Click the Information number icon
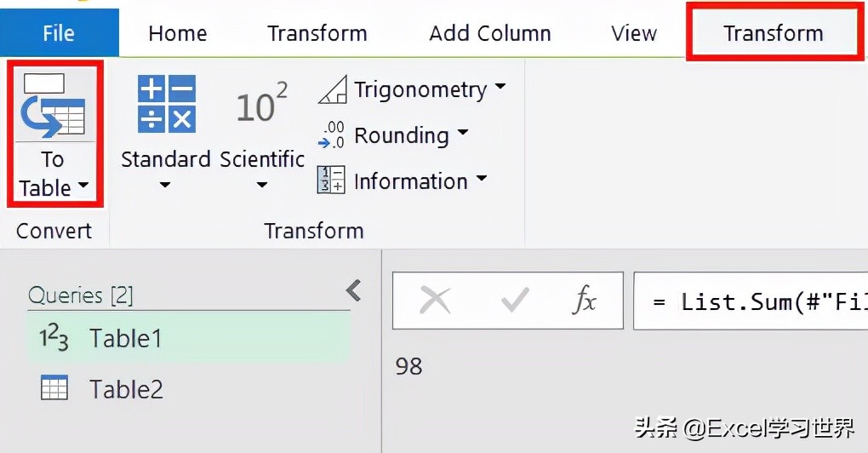The height and width of the screenshot is (453, 868). (x=331, y=181)
